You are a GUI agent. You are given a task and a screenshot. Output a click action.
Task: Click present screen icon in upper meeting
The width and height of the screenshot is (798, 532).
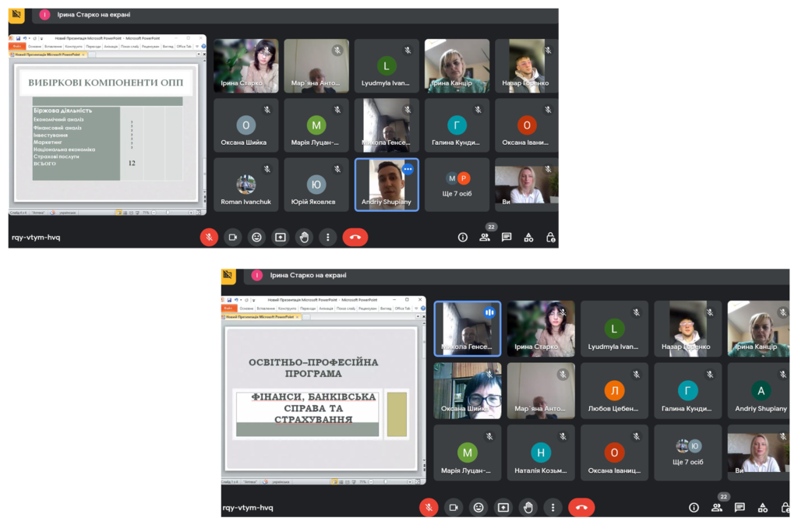pos(281,237)
